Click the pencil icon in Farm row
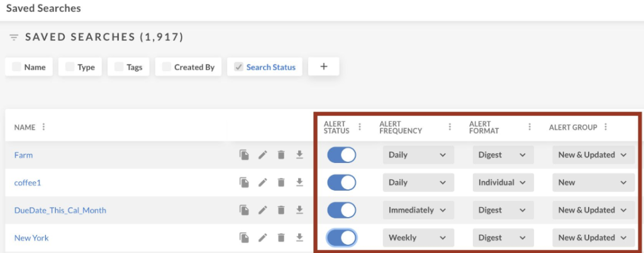The width and height of the screenshot is (644, 253). pyautogui.click(x=263, y=155)
